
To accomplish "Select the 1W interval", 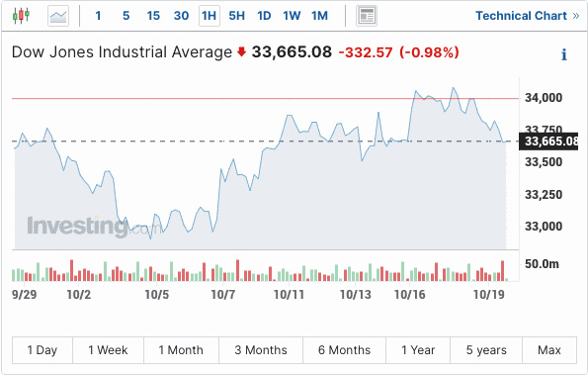I will [x=292, y=16].
